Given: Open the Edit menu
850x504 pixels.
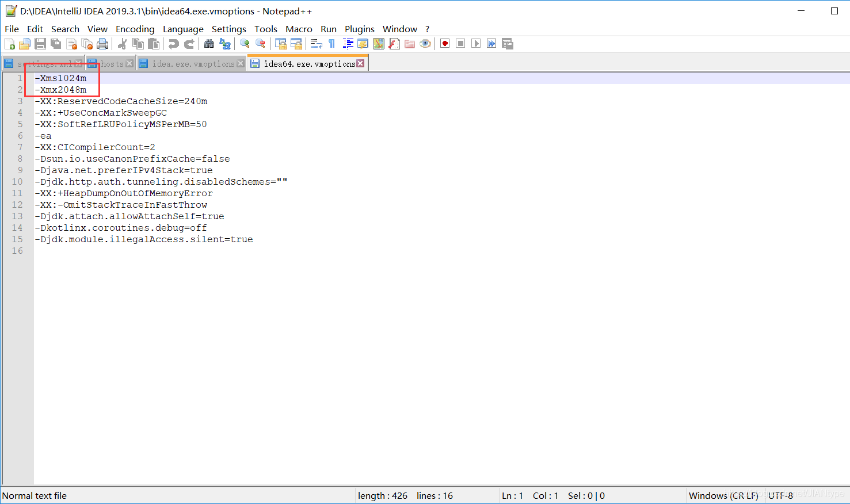Looking at the screenshot, I should pos(35,29).
